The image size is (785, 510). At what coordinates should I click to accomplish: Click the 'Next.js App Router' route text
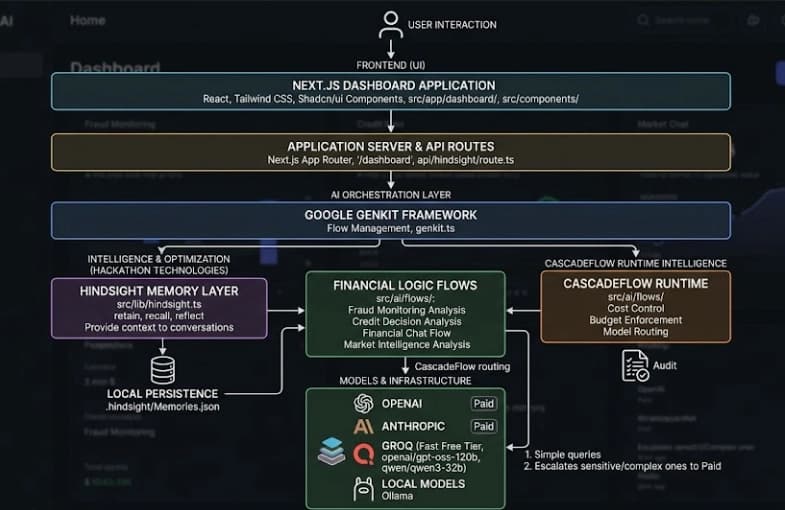[x=309, y=160]
